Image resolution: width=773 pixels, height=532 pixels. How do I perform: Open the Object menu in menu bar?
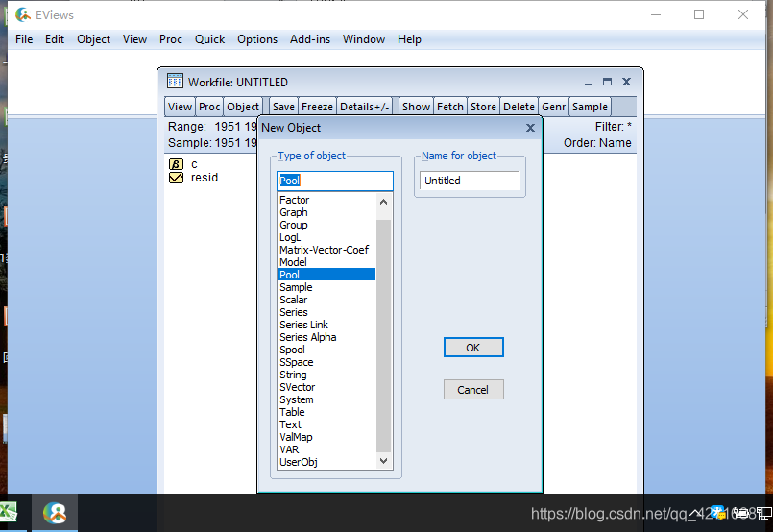point(94,39)
